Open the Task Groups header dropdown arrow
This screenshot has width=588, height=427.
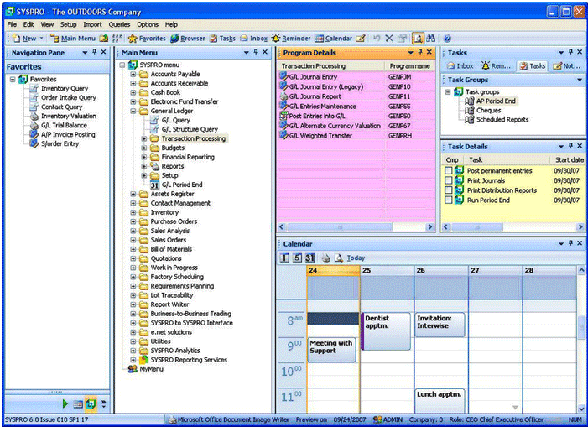coord(579,80)
